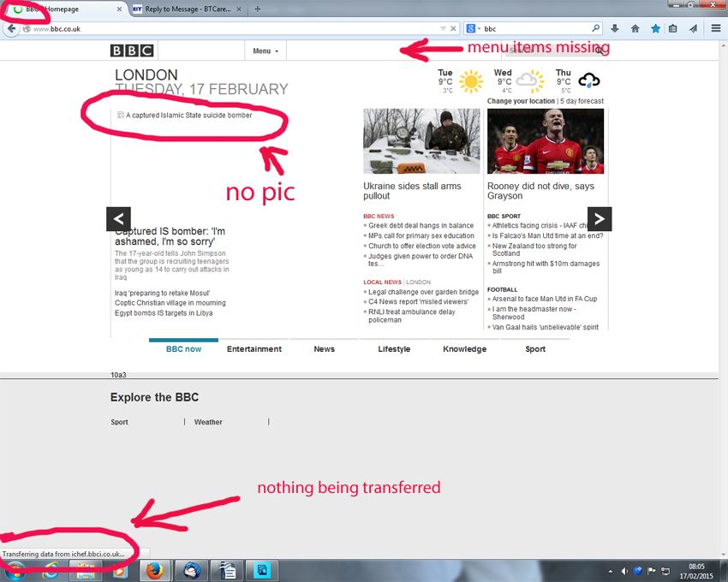
Task: Click the Firefox back button
Action: tap(12, 28)
